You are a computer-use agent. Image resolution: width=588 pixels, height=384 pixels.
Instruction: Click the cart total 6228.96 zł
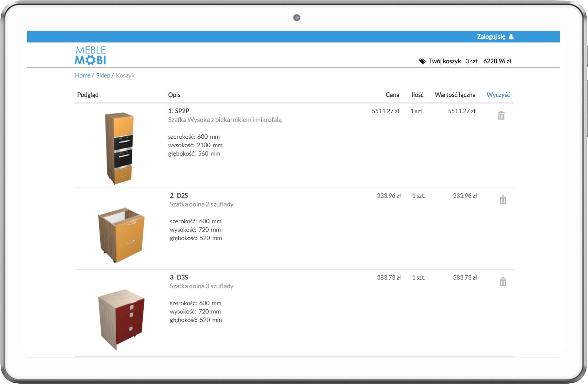[497, 61]
